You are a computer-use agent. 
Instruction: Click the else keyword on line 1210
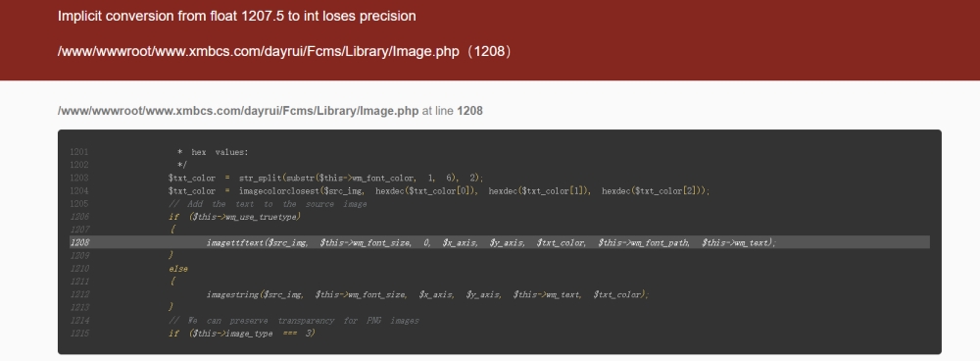(178, 269)
